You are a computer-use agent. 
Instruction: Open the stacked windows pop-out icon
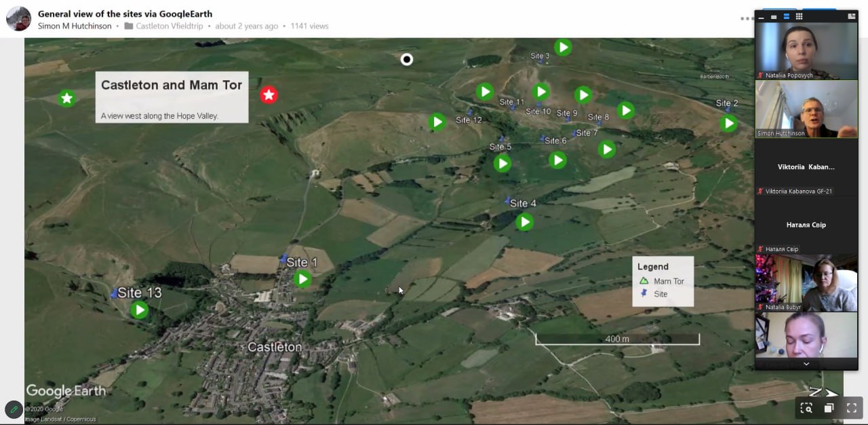coord(829,408)
